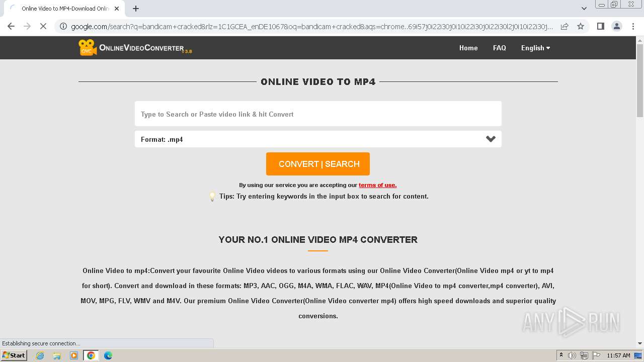Expand the Format .mp4 dropdown
The image size is (644, 362).
pyautogui.click(x=318, y=139)
